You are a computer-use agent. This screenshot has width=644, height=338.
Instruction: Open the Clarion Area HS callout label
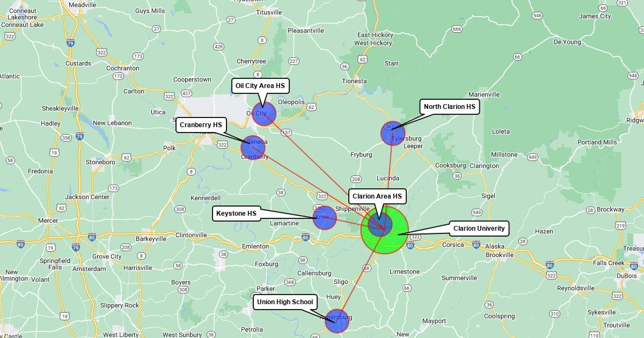(377, 196)
